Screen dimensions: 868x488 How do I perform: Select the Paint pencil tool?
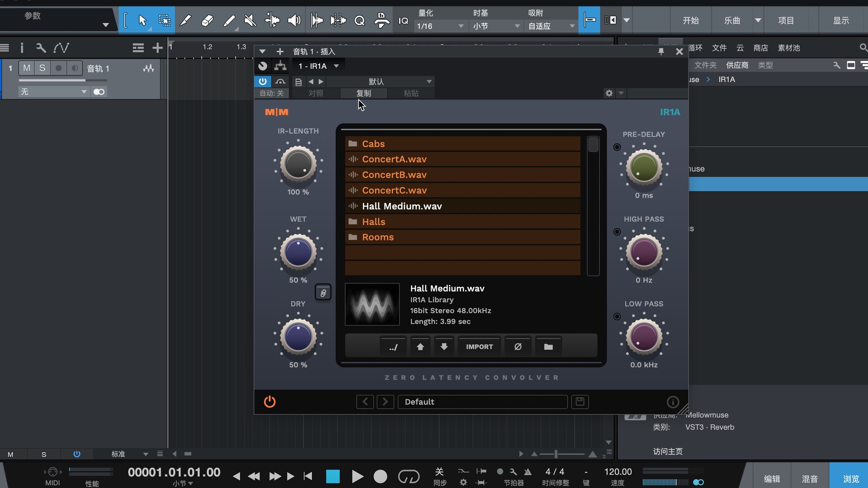pos(229,20)
